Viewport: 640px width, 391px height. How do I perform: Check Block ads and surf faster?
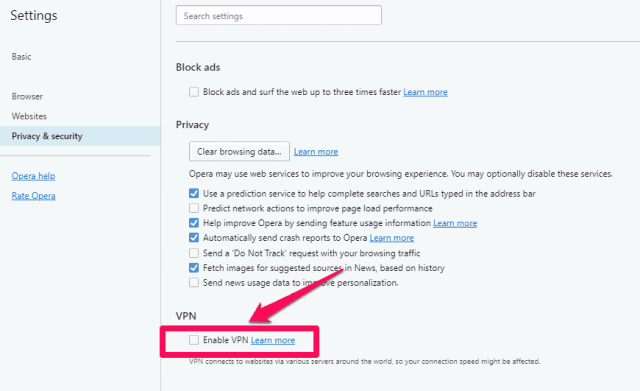(194, 92)
